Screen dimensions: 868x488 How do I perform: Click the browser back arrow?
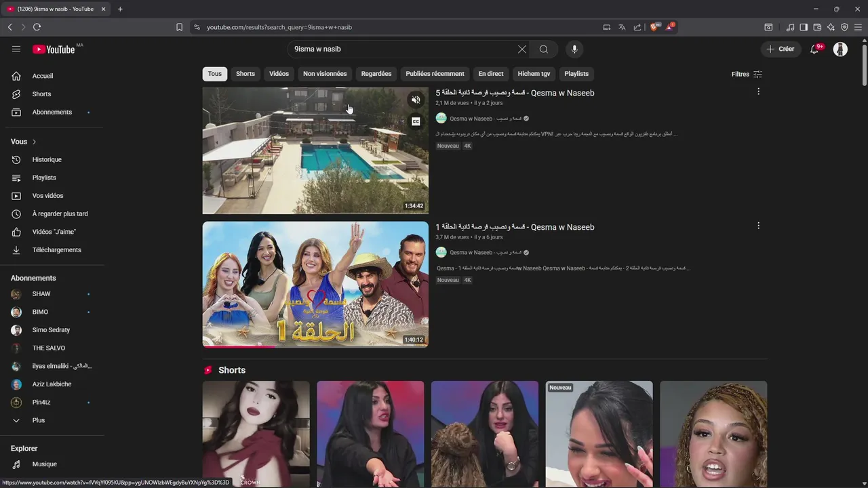pos(9,27)
